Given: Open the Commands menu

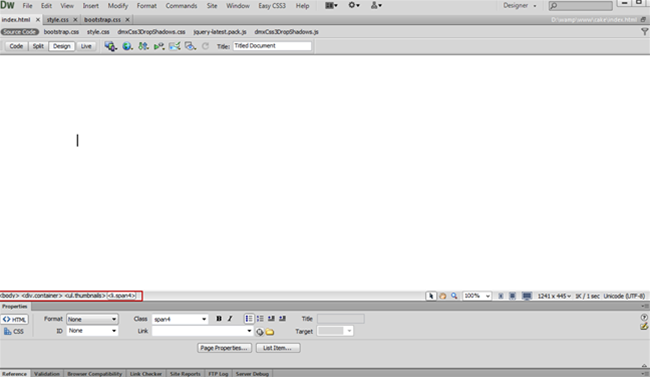Looking at the screenshot, I should 181,6.
